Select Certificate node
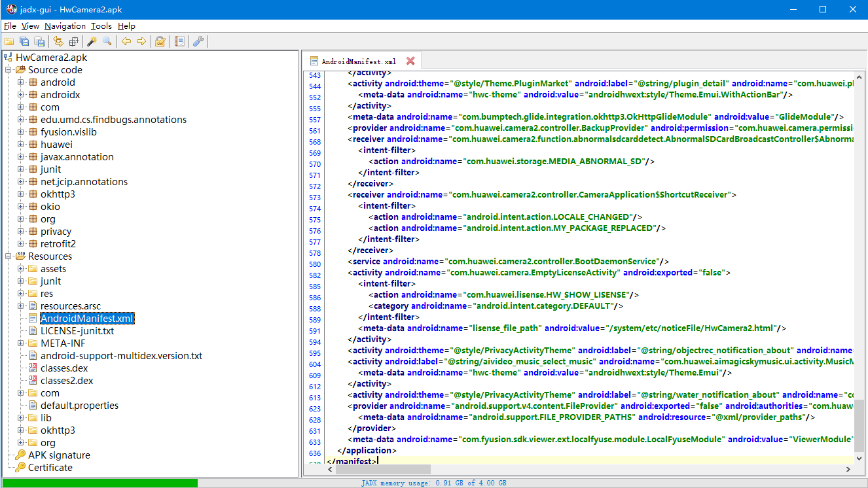Screen dimensions: 868x488 pos(50,468)
